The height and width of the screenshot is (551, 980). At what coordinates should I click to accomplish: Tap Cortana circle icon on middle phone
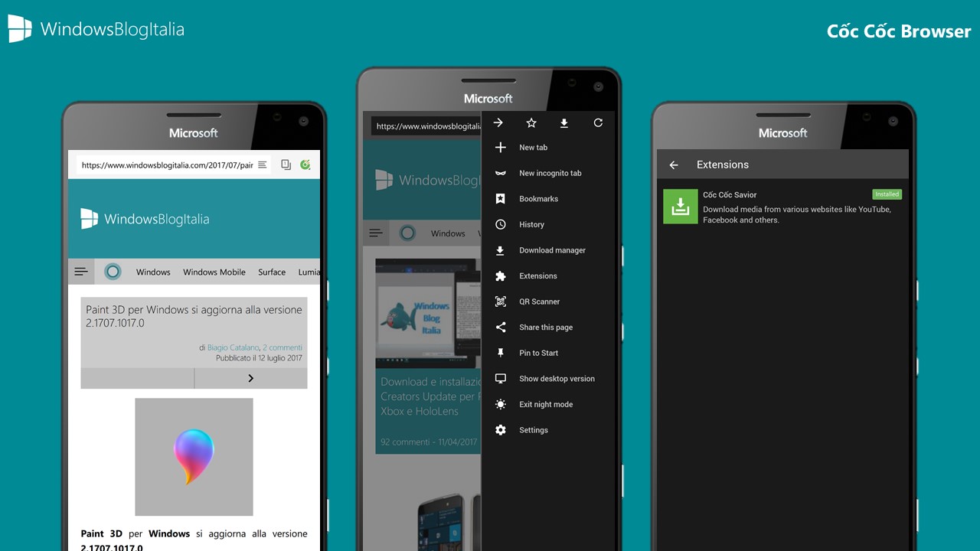tap(407, 233)
